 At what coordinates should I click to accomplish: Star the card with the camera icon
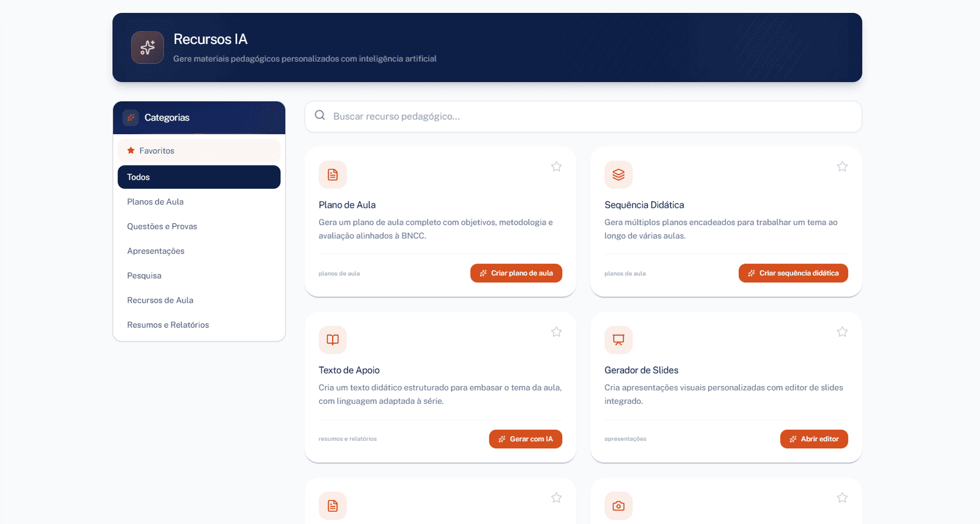point(842,498)
